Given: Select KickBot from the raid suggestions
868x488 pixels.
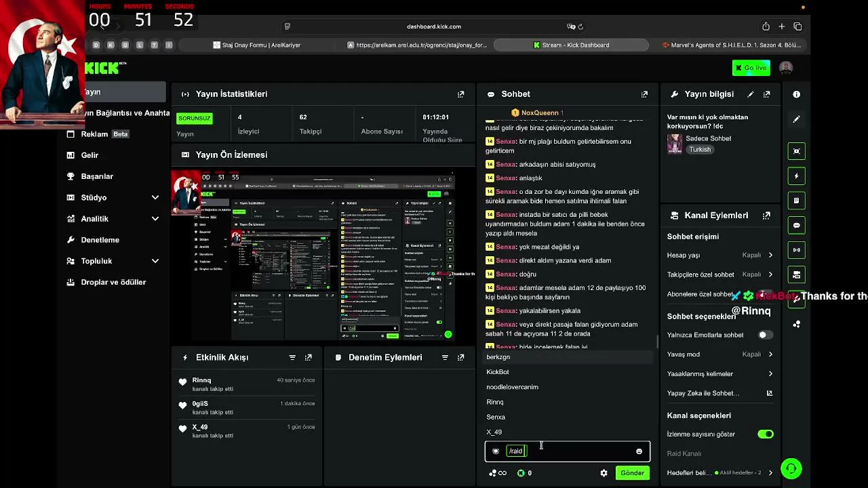Looking at the screenshot, I should (x=567, y=372).
